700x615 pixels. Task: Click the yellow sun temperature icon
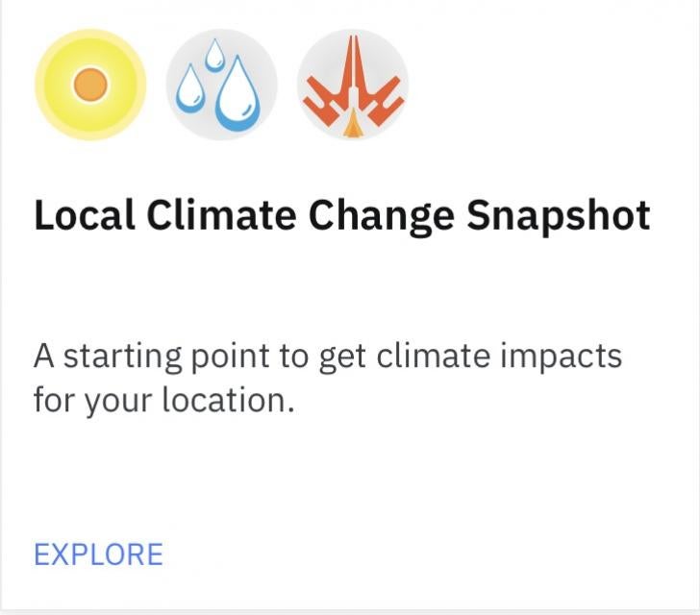90,85
